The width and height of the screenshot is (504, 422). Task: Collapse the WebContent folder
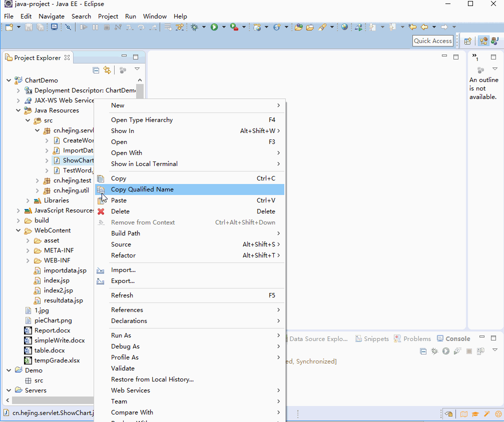click(x=19, y=230)
